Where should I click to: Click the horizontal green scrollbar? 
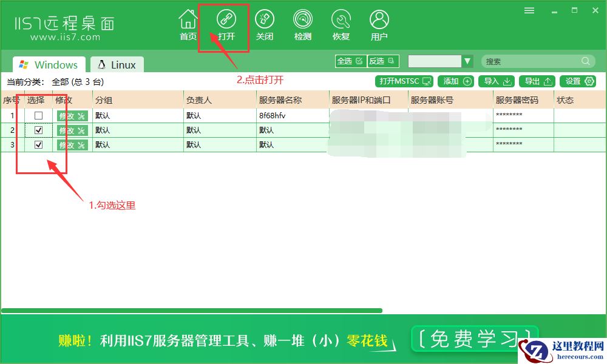coord(192,311)
